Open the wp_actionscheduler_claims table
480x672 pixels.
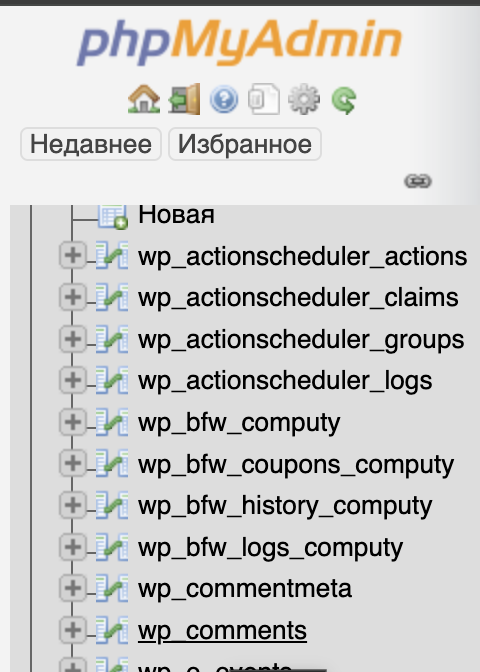pyautogui.click(x=298, y=298)
